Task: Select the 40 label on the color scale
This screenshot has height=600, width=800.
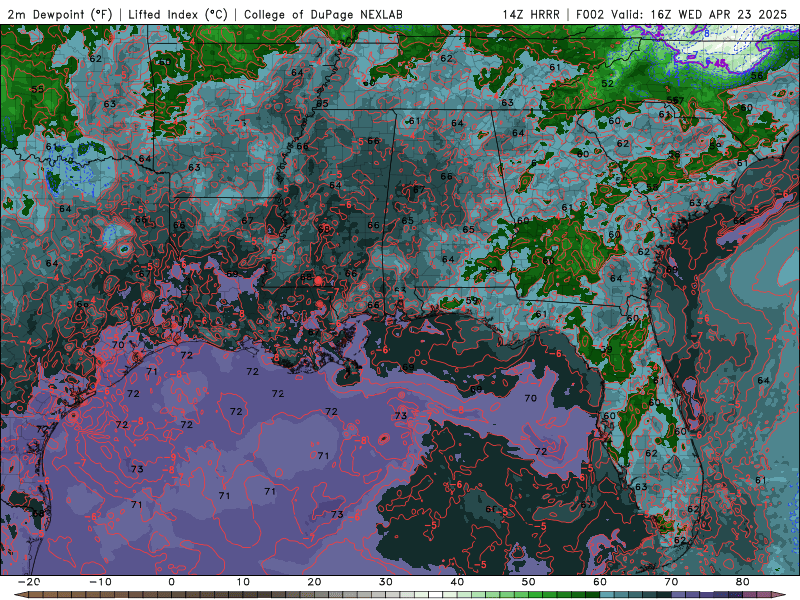Action: coord(457,582)
